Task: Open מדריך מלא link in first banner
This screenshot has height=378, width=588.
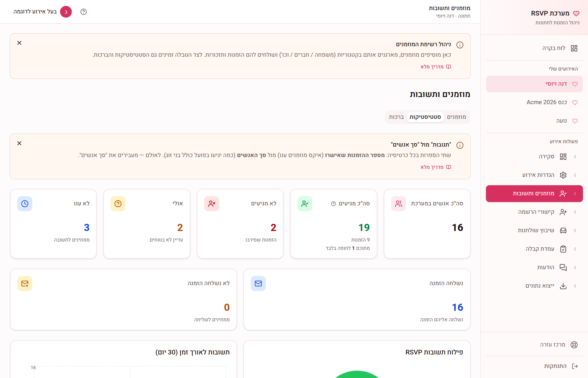Action: coord(436,67)
